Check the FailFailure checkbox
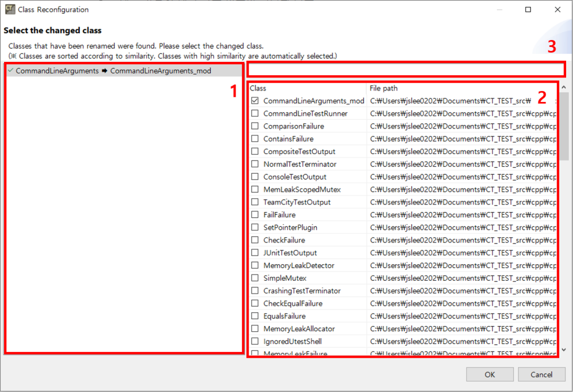The image size is (573, 392). 255,214
